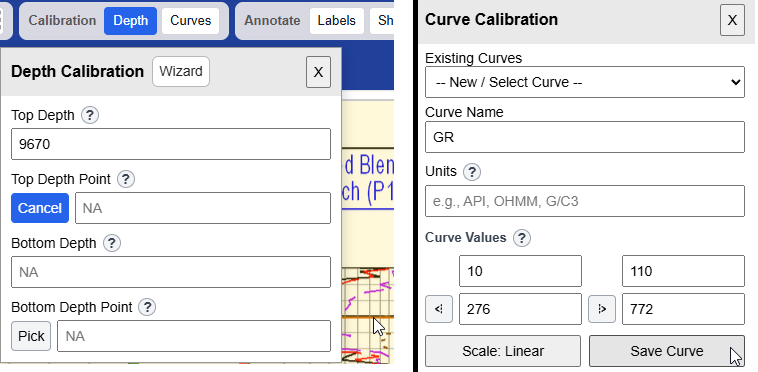Click the left curve edge pick icon
The height and width of the screenshot is (372, 758).
(439, 309)
